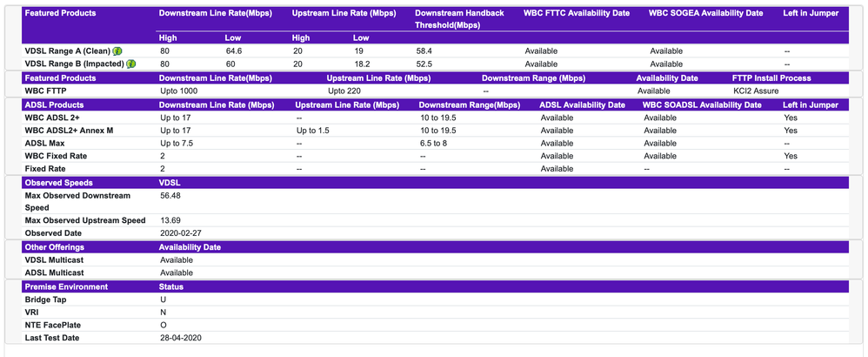Click the ADSL Products section header

tap(54, 104)
